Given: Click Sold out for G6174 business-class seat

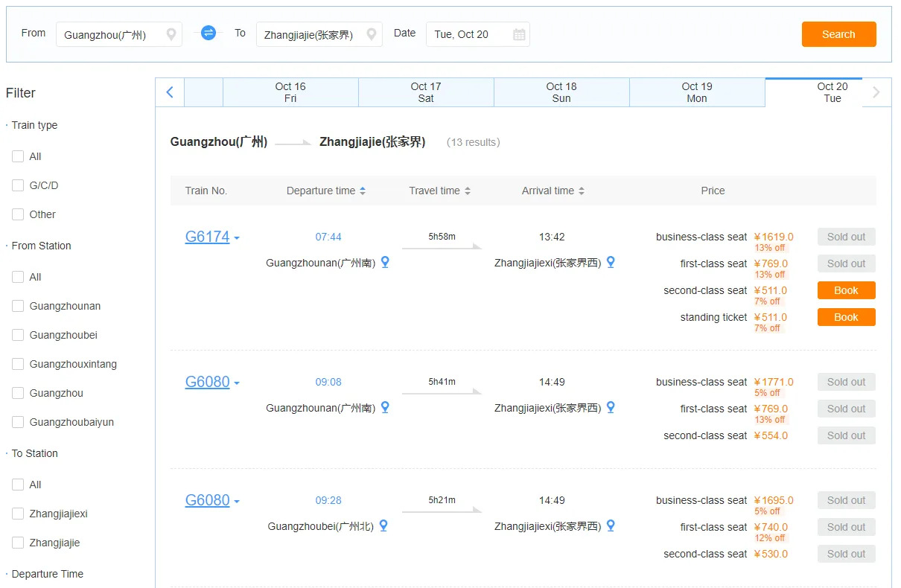Looking at the screenshot, I should point(846,237).
